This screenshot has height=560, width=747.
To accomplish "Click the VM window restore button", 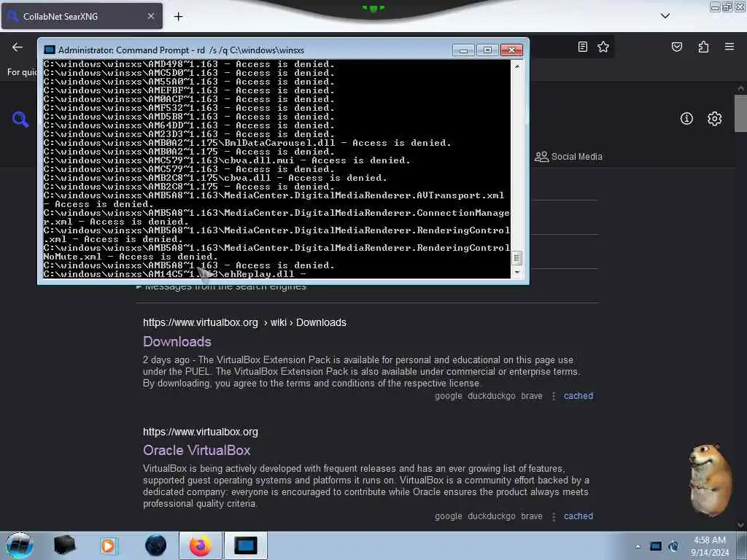I will tap(727, 7).
